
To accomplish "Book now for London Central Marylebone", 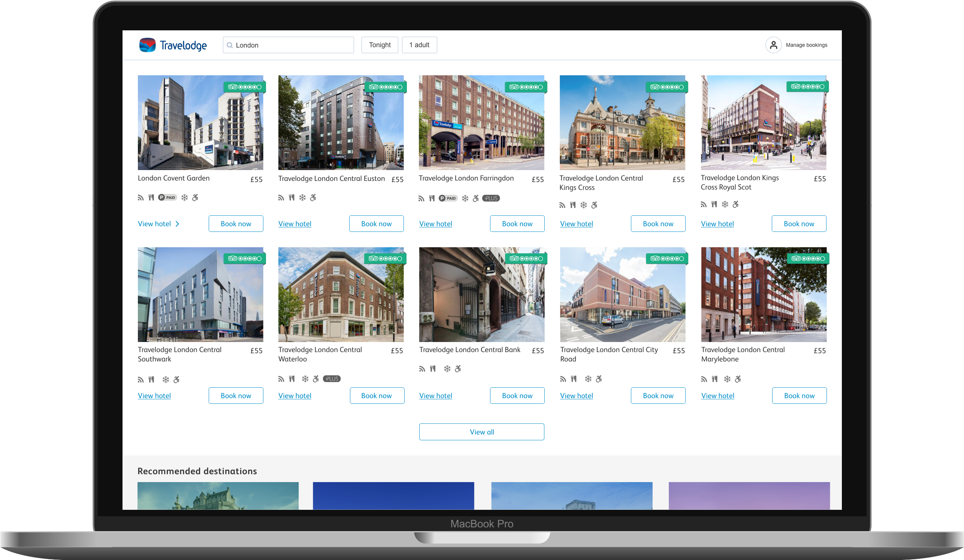I will point(799,396).
